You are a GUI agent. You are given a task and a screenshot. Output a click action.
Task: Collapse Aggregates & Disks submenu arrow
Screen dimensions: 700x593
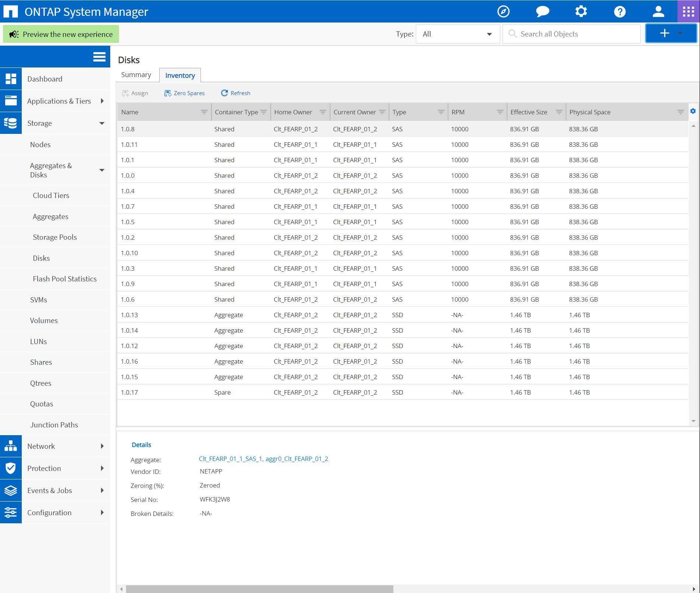click(102, 170)
